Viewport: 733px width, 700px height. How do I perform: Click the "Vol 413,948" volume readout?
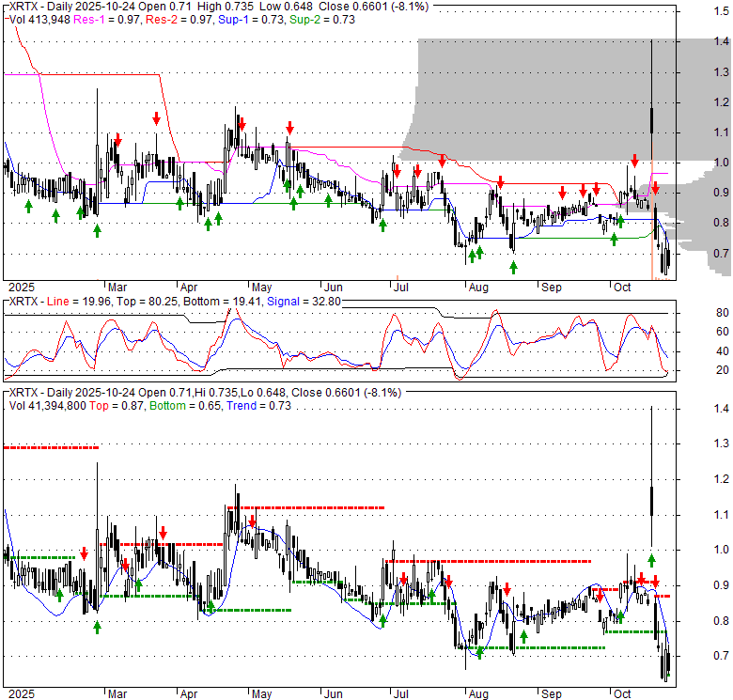[x=39, y=20]
